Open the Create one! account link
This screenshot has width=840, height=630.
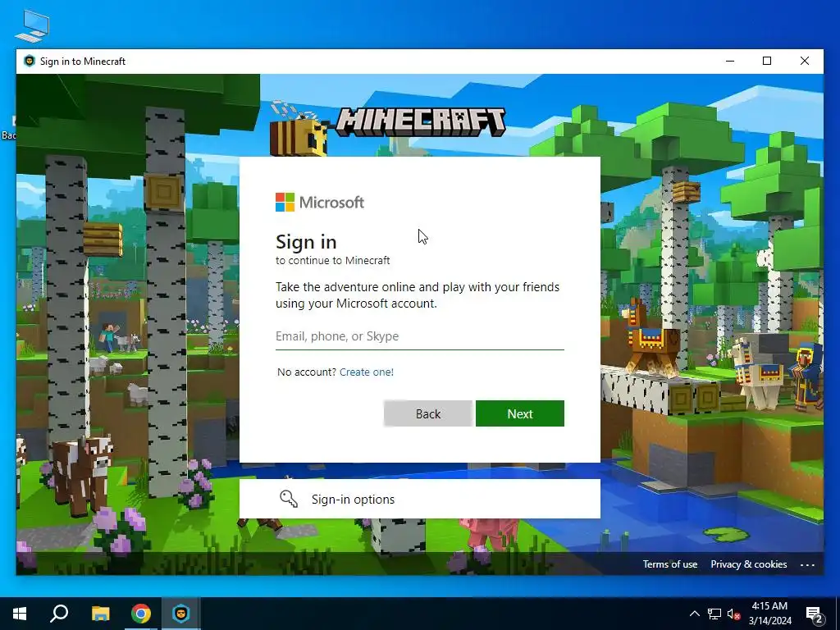point(367,372)
